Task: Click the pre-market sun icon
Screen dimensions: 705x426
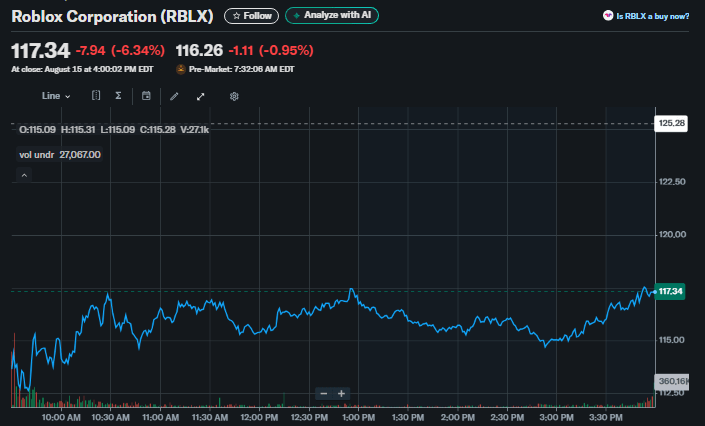Action: [x=181, y=69]
